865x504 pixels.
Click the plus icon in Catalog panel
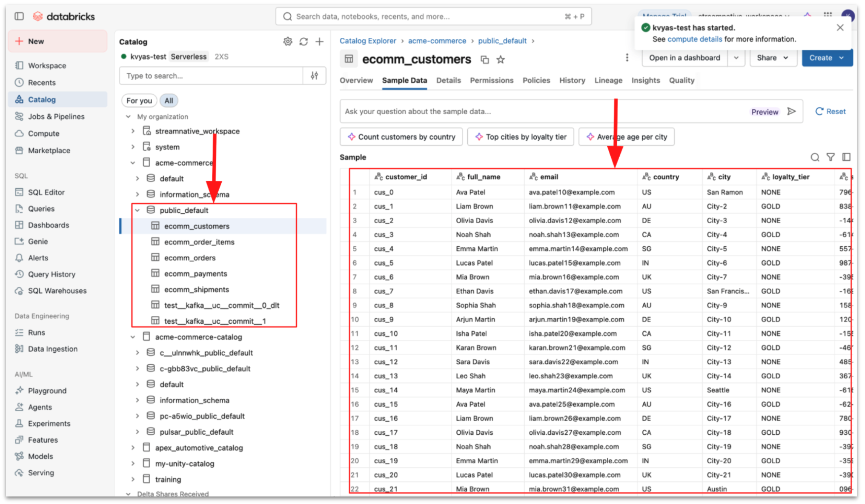click(319, 42)
